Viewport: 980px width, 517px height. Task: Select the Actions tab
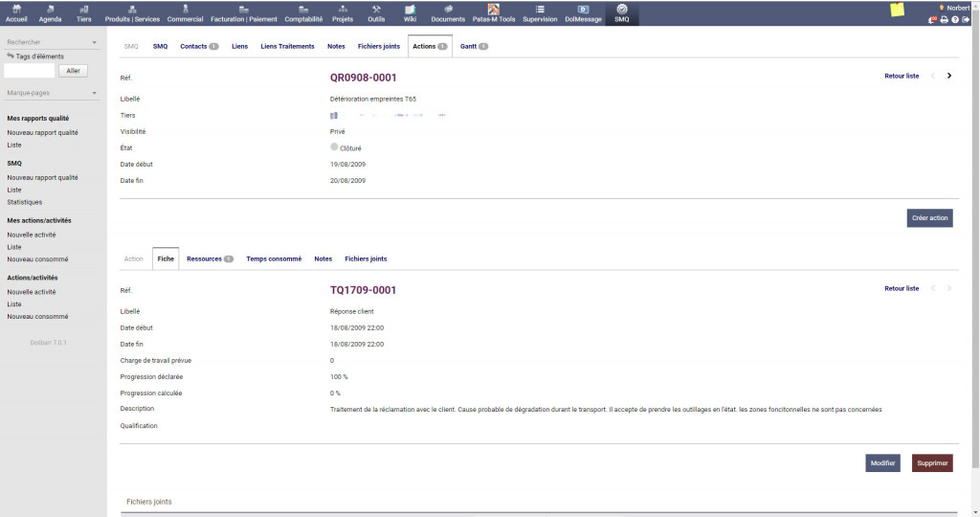coord(430,46)
